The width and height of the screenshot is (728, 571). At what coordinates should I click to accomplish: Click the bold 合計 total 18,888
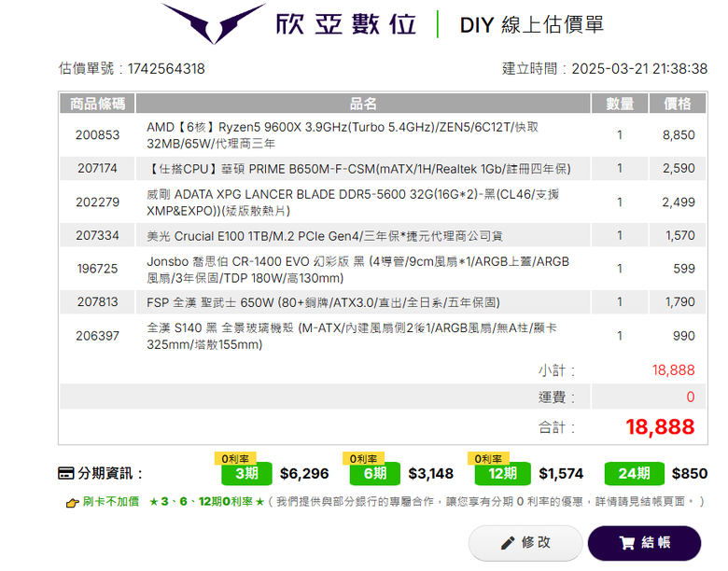click(x=660, y=426)
